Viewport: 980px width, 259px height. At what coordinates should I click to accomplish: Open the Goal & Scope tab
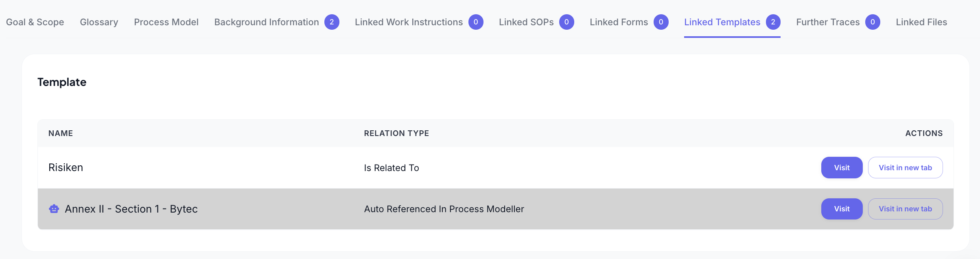click(35, 22)
